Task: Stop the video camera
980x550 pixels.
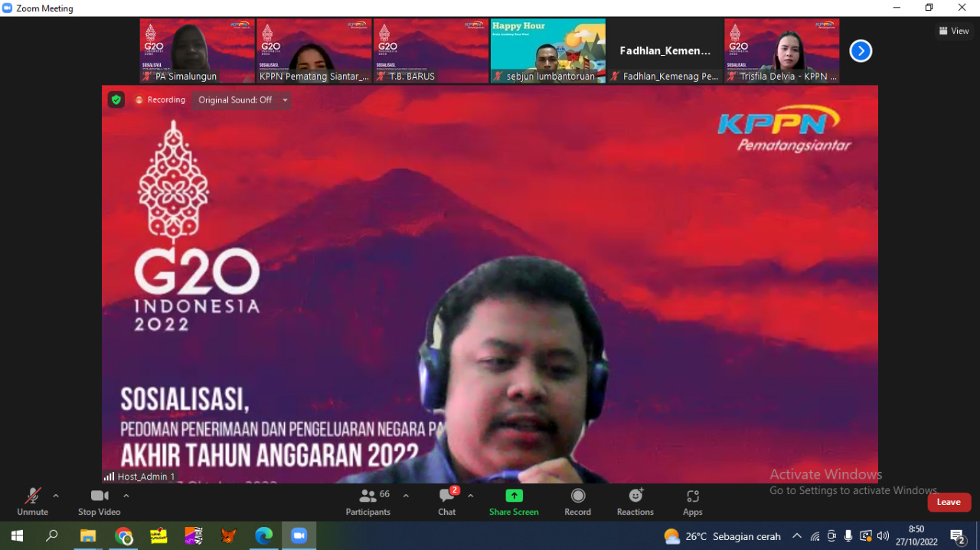Action: click(x=99, y=502)
